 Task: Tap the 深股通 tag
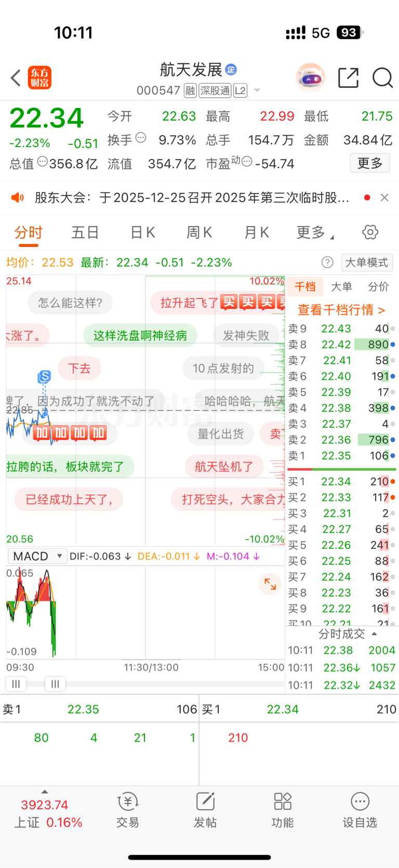click(x=215, y=91)
